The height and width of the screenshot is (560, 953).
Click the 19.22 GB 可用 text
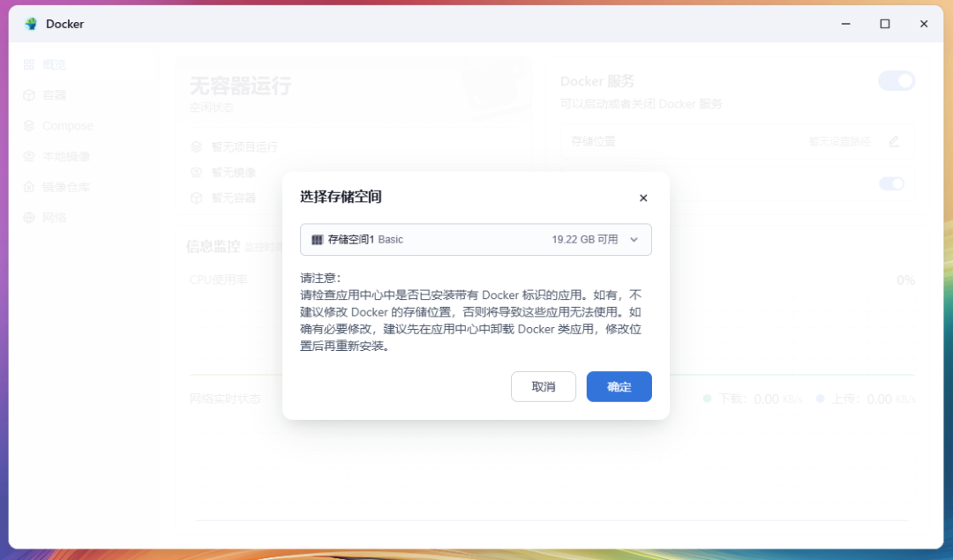(585, 240)
